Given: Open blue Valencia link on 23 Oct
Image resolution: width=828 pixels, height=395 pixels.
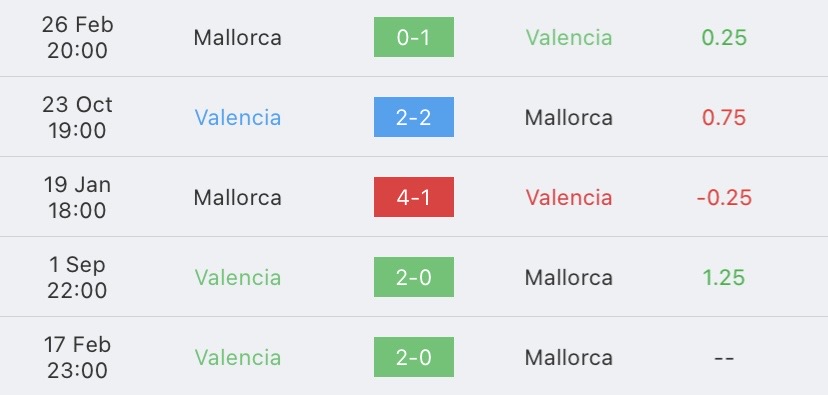Looking at the screenshot, I should pos(238,117).
